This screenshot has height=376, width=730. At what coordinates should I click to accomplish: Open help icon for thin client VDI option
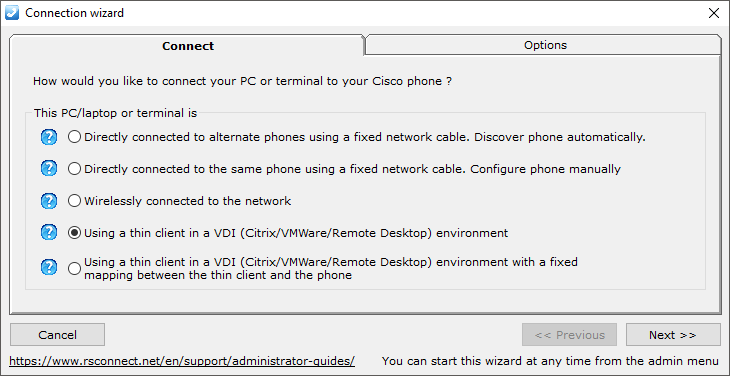(x=49, y=232)
